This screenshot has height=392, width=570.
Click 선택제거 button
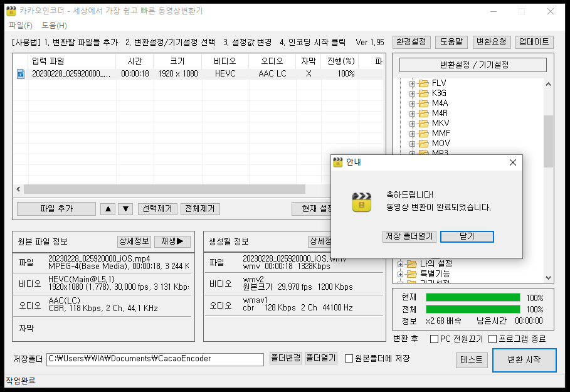[157, 209]
